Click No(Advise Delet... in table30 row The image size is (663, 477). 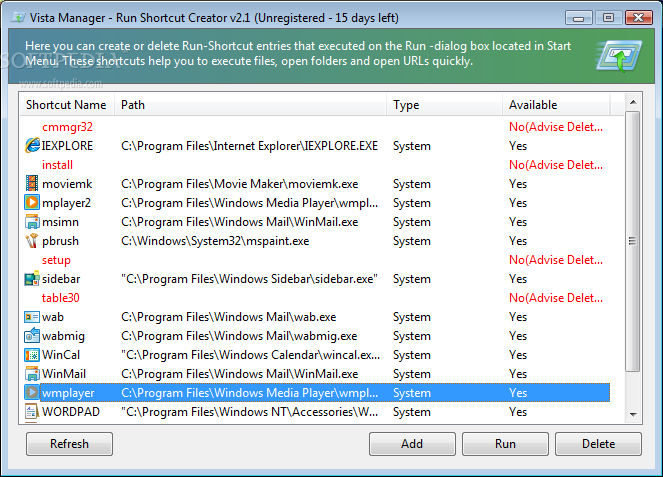[x=556, y=298]
